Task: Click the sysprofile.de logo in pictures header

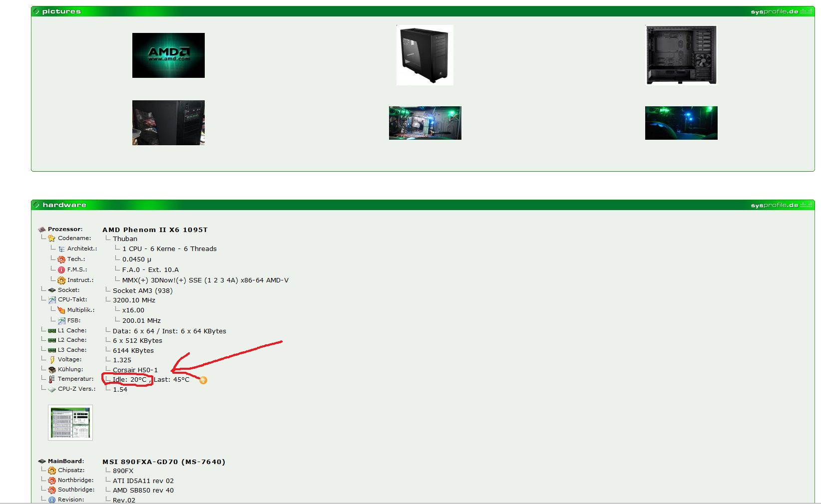Action: 781,11
